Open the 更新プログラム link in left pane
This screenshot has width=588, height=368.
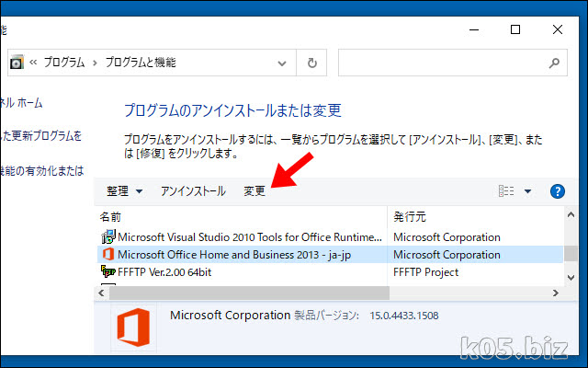click(40, 135)
